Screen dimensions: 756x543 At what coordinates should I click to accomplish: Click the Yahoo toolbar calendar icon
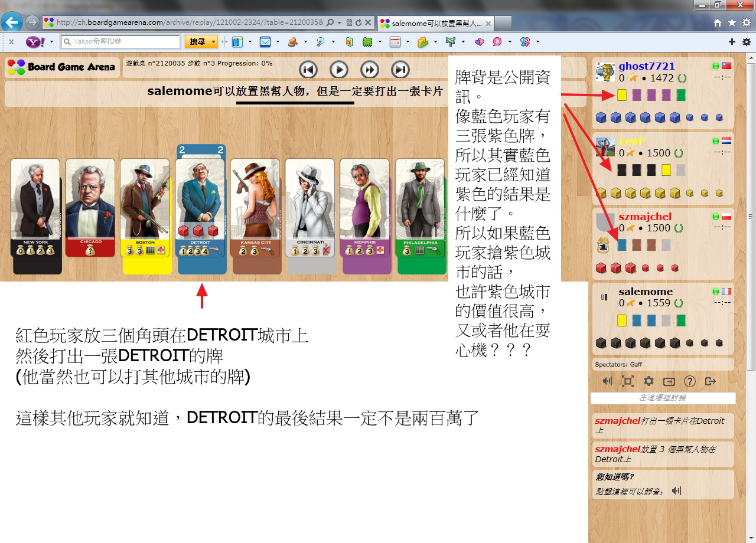point(395,42)
